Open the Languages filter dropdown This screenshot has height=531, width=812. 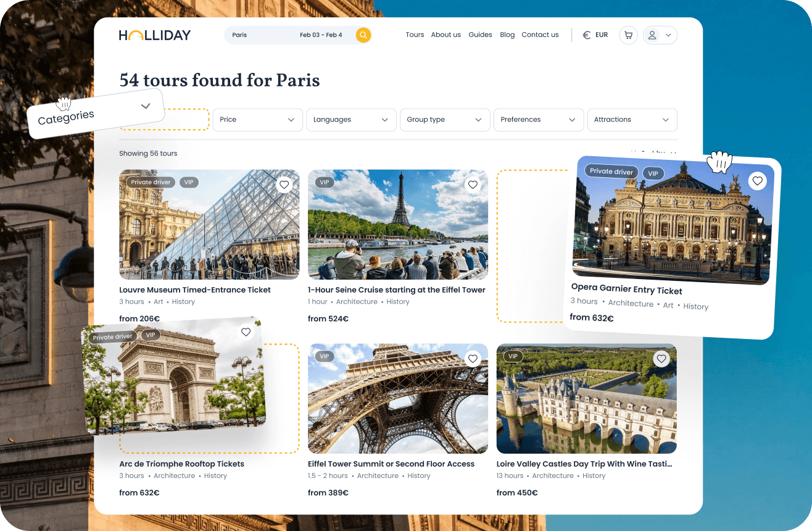point(352,120)
